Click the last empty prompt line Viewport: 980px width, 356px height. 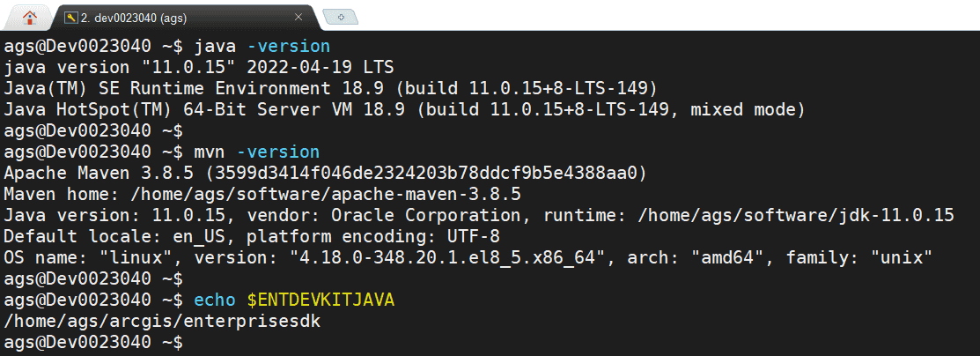(92, 343)
